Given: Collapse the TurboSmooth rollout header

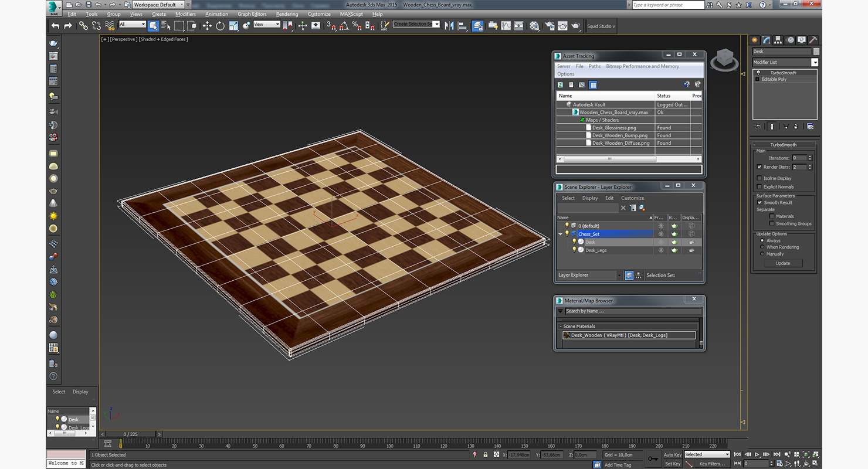Looking at the screenshot, I should tap(783, 145).
